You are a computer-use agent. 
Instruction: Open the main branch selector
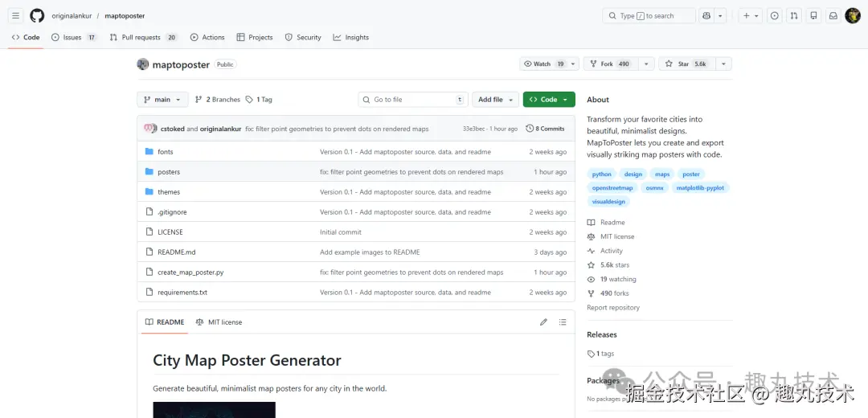coord(162,100)
